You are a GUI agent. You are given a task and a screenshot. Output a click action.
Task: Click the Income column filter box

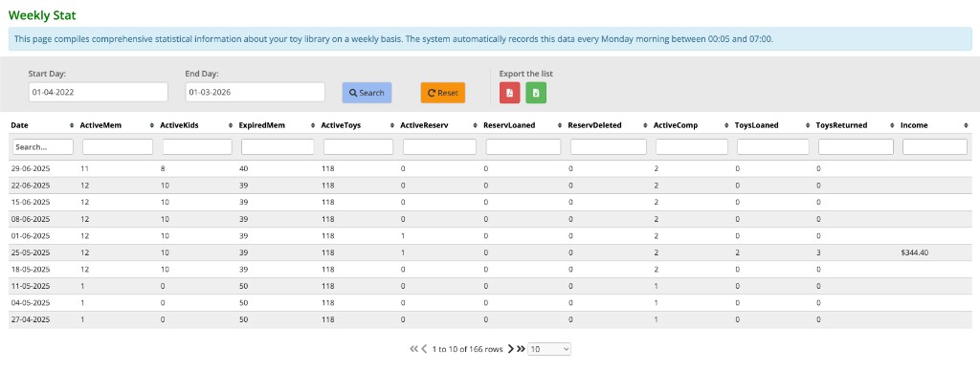point(935,146)
